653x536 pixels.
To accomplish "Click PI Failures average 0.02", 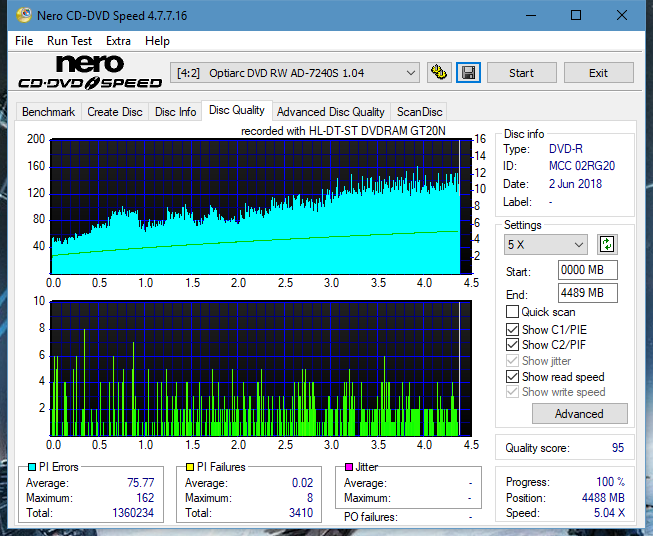I will (x=302, y=482).
